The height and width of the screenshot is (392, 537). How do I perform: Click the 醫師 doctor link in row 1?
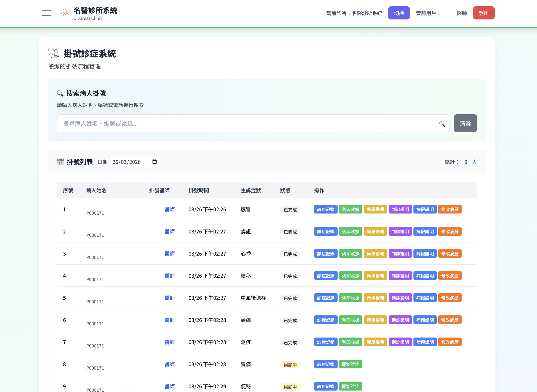[170, 209]
